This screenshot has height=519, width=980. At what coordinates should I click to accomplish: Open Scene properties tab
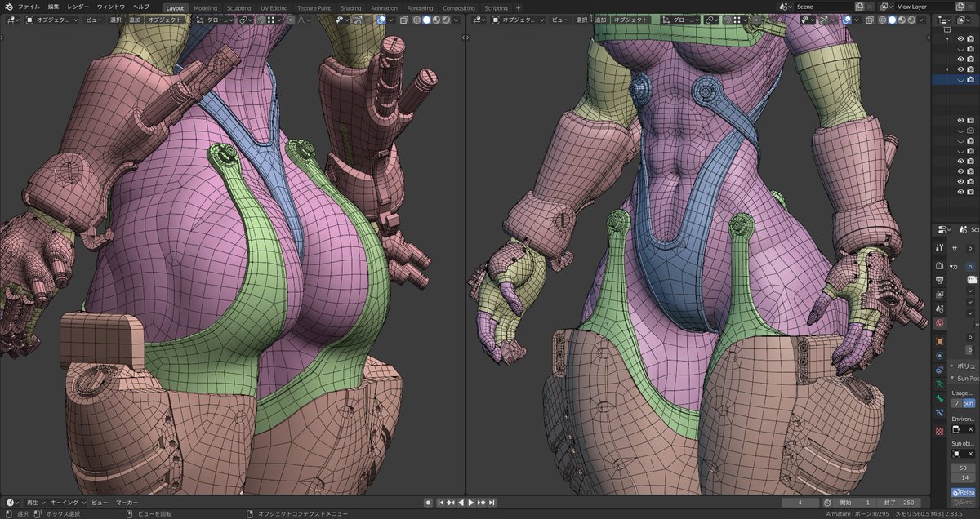pyautogui.click(x=940, y=308)
